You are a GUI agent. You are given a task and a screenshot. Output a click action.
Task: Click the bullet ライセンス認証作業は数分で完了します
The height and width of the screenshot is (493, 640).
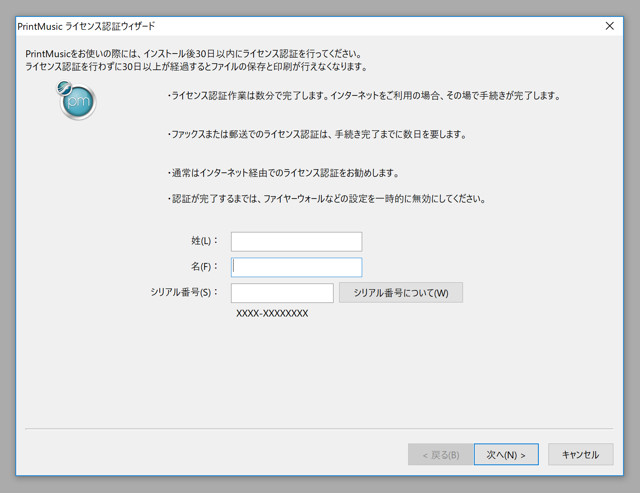coord(364,96)
